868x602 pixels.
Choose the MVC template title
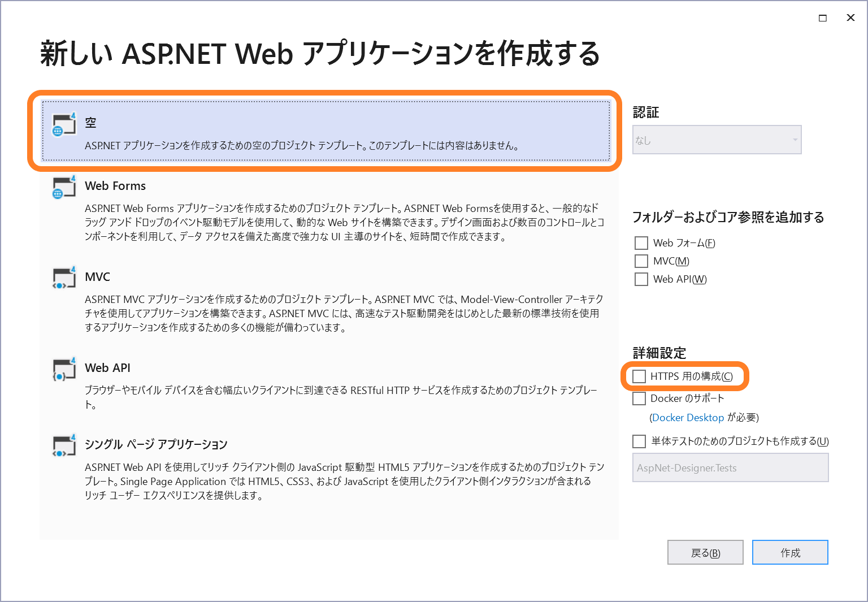[x=97, y=277]
